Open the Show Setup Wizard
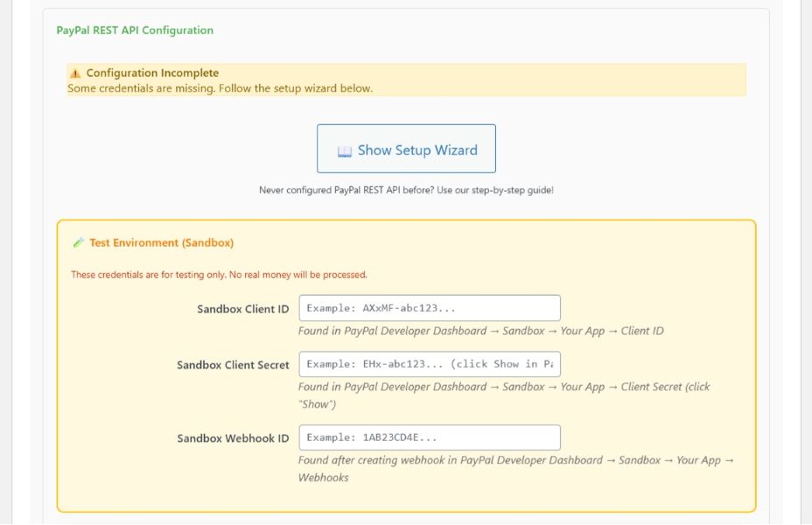The width and height of the screenshot is (812, 525). [406, 149]
